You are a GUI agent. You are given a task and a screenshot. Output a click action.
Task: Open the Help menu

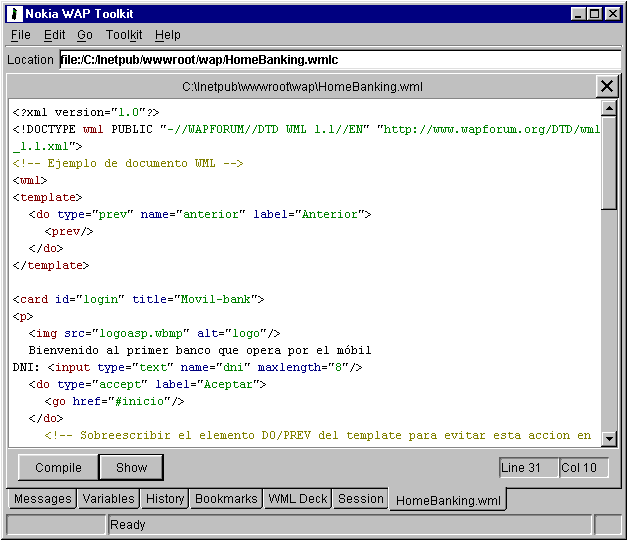[168, 35]
